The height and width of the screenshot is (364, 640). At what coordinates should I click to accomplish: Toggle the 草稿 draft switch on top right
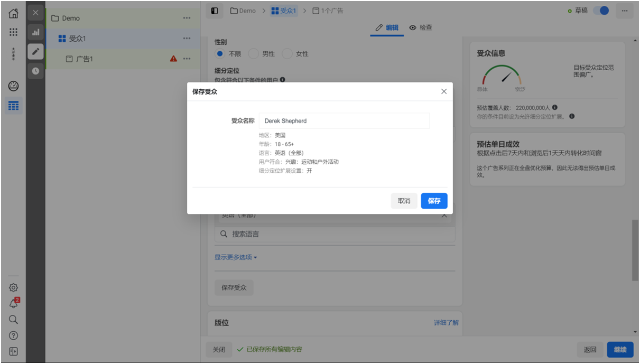pos(601,10)
